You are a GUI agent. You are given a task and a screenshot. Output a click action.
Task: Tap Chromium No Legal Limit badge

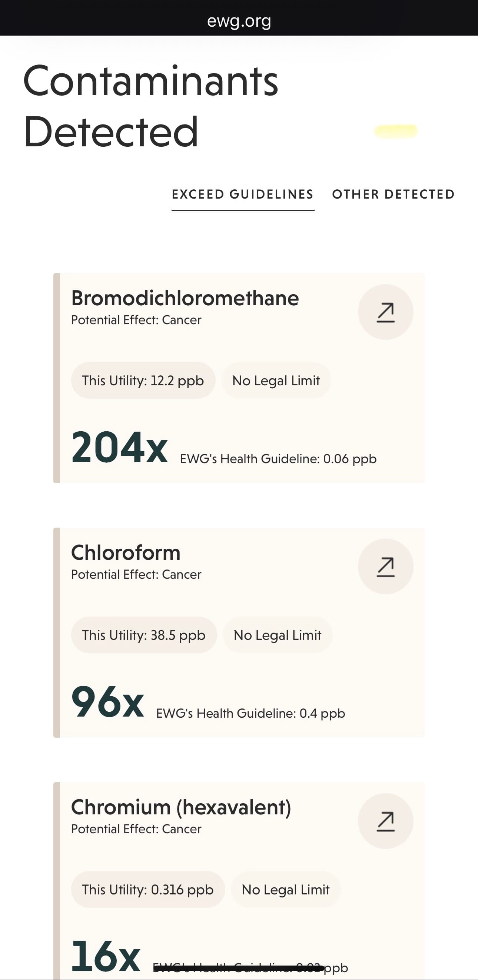tap(285, 890)
